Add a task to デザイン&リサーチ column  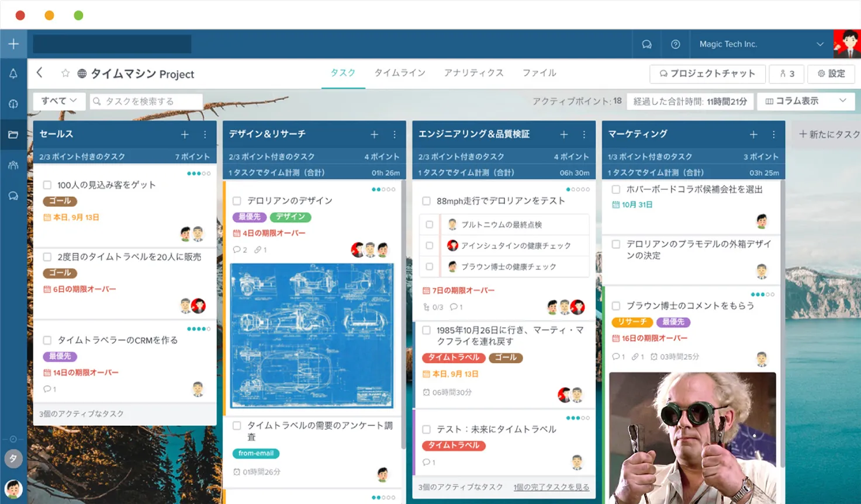click(x=374, y=134)
